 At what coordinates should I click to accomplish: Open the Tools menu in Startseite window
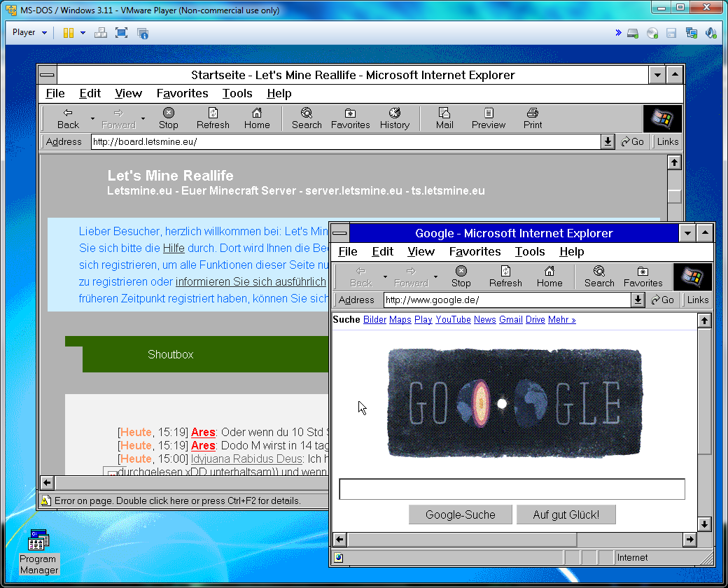237,93
